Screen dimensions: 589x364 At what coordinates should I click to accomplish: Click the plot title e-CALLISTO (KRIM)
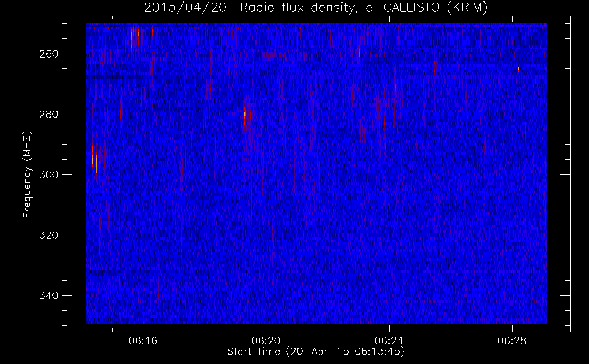(426, 8)
